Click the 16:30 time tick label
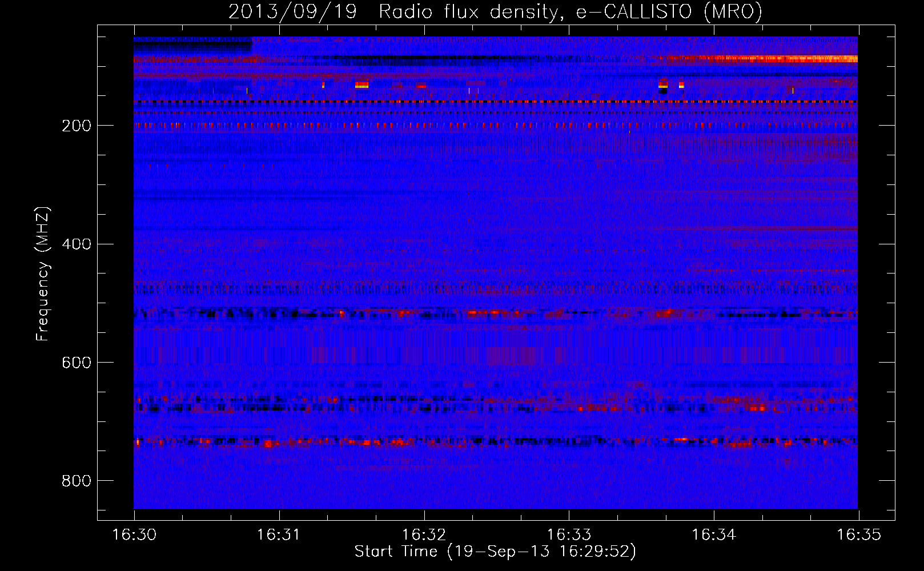The width and height of the screenshot is (924, 571). click(134, 535)
